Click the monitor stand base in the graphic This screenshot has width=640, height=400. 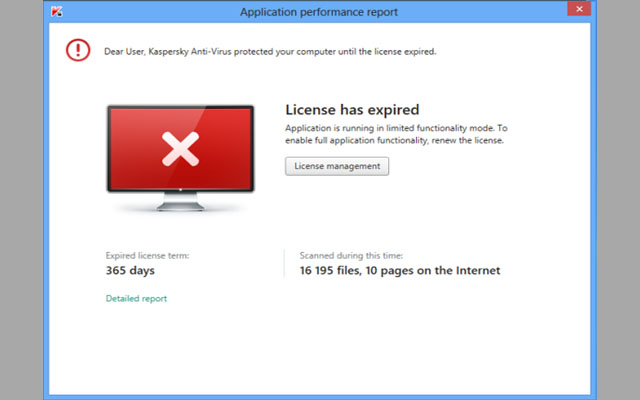[180, 210]
